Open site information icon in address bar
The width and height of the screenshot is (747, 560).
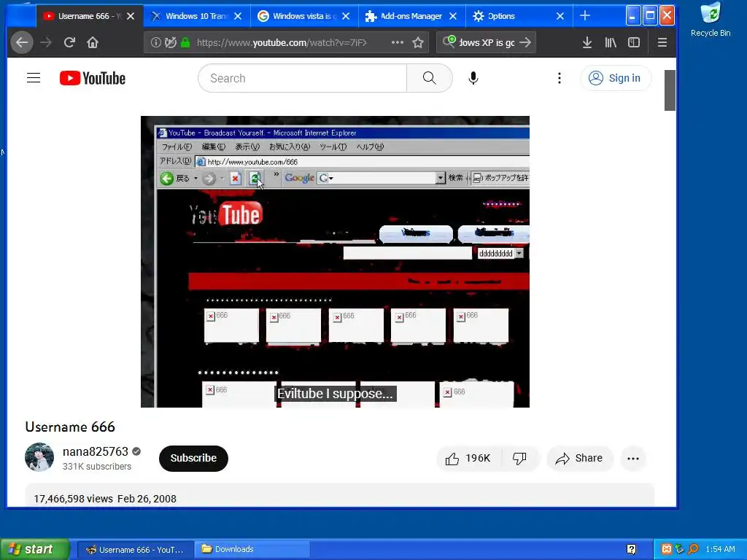tap(155, 43)
